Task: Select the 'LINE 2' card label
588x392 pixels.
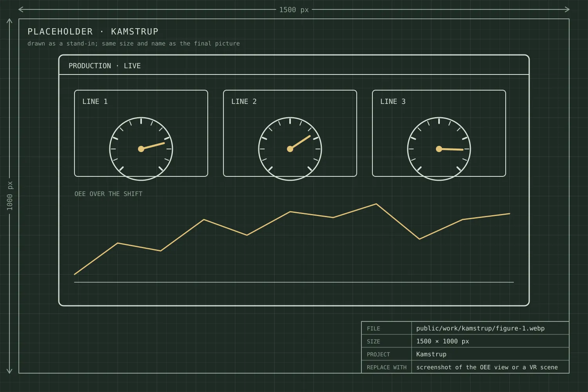Action: tap(244, 102)
